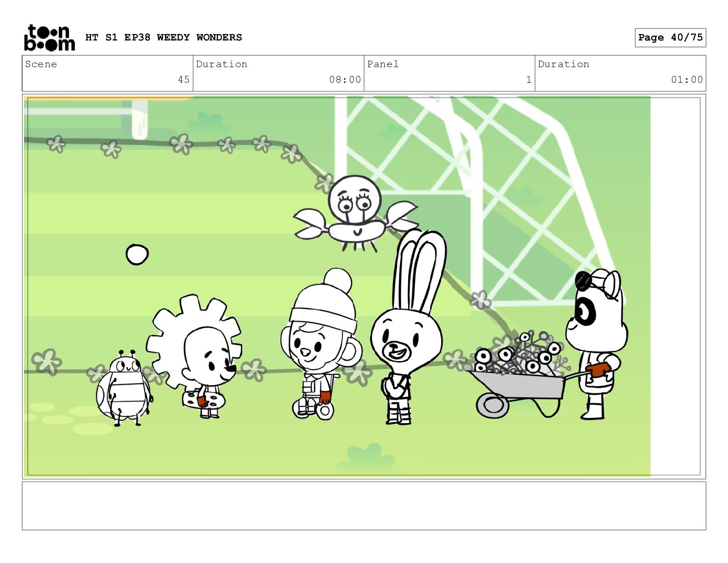The image size is (728, 563).
Task: Click the 'Page 40/75' page indicator
Action: [670, 37]
